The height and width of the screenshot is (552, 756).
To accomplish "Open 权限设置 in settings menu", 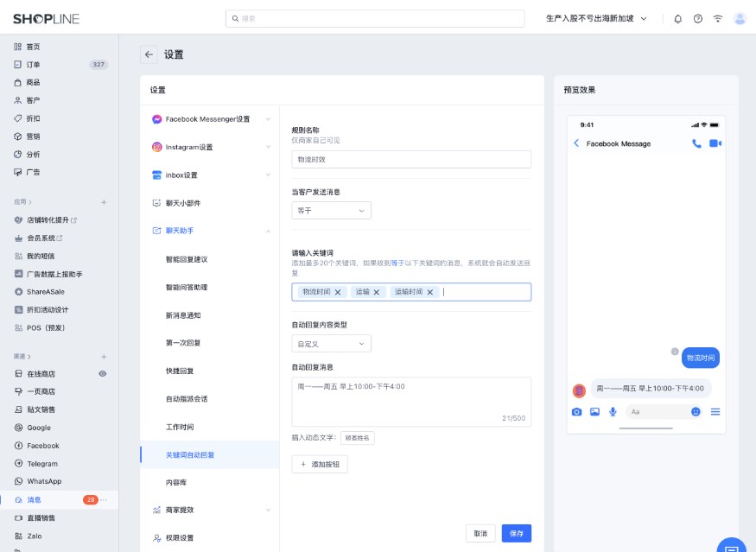I will point(180,538).
